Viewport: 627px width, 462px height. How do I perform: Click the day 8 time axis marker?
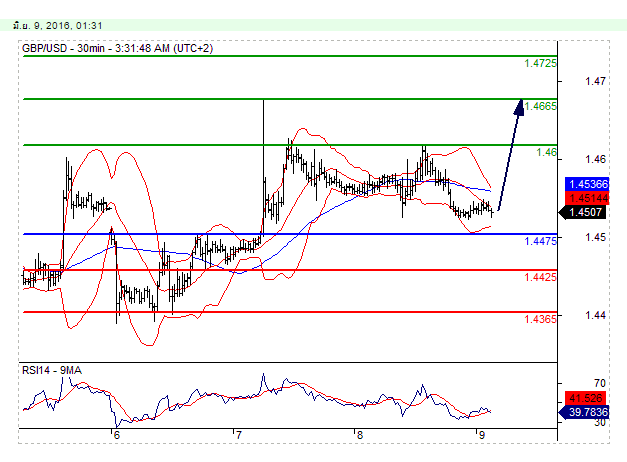coord(360,435)
